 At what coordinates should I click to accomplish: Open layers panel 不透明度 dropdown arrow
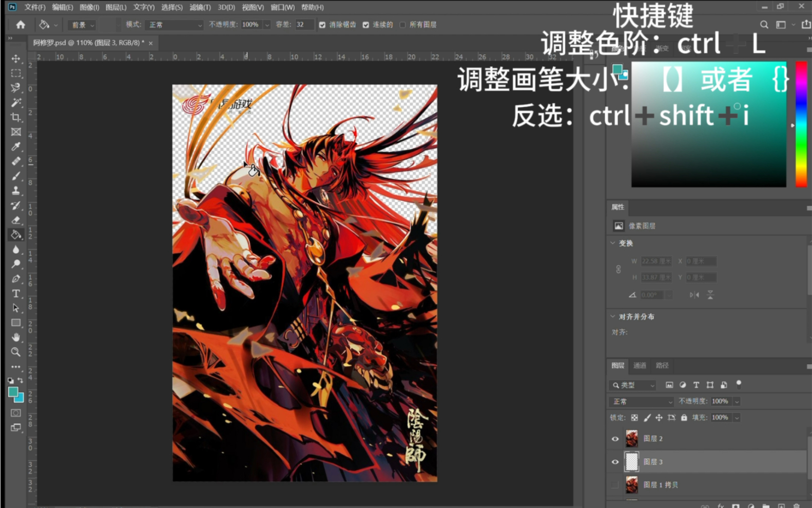[x=737, y=401]
